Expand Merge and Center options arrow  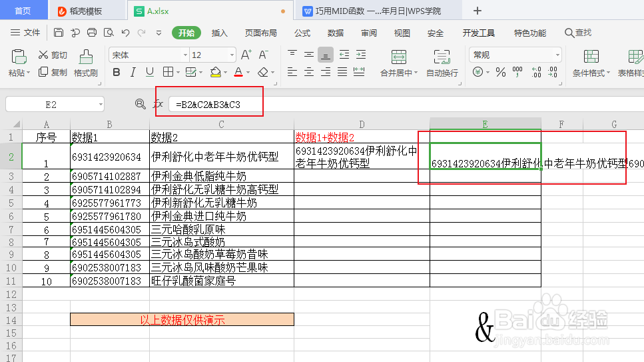(x=416, y=73)
